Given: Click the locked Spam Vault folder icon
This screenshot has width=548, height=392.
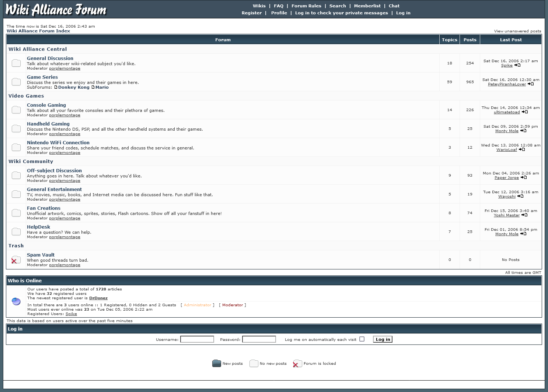Looking at the screenshot, I should pyautogui.click(x=16, y=260).
